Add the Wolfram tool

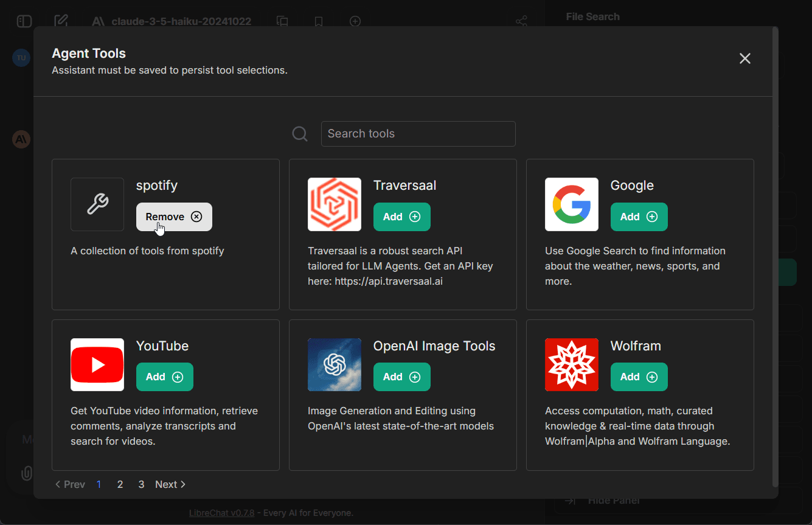[x=639, y=377]
